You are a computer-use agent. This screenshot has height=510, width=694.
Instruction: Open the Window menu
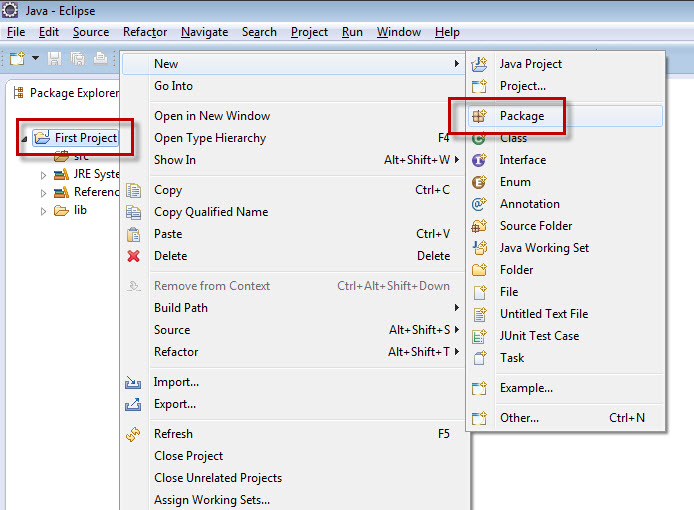point(398,32)
